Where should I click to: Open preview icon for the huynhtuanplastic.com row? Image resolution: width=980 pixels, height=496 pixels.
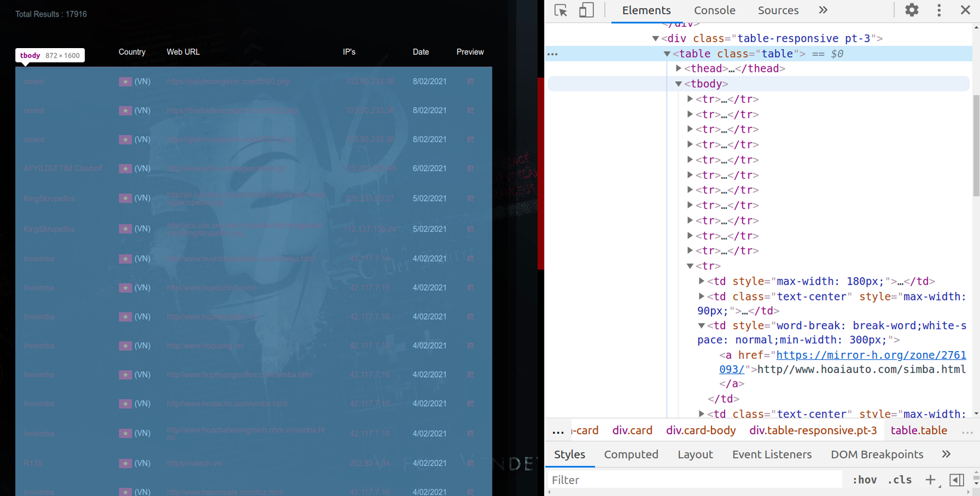point(470,258)
